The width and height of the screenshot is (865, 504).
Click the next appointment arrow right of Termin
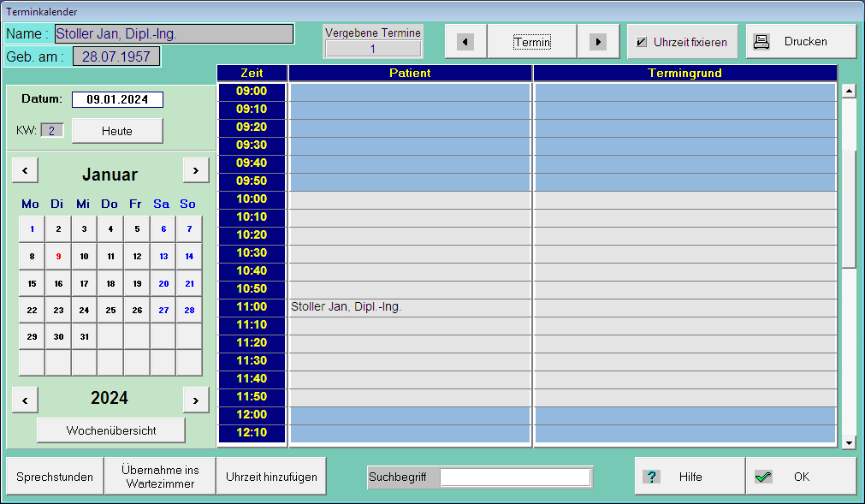(598, 42)
